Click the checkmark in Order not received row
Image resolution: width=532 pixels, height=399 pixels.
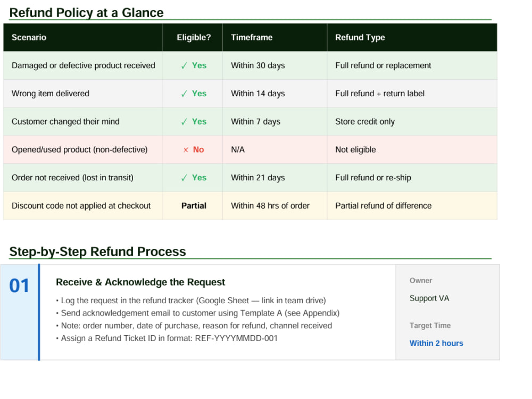tap(184, 178)
